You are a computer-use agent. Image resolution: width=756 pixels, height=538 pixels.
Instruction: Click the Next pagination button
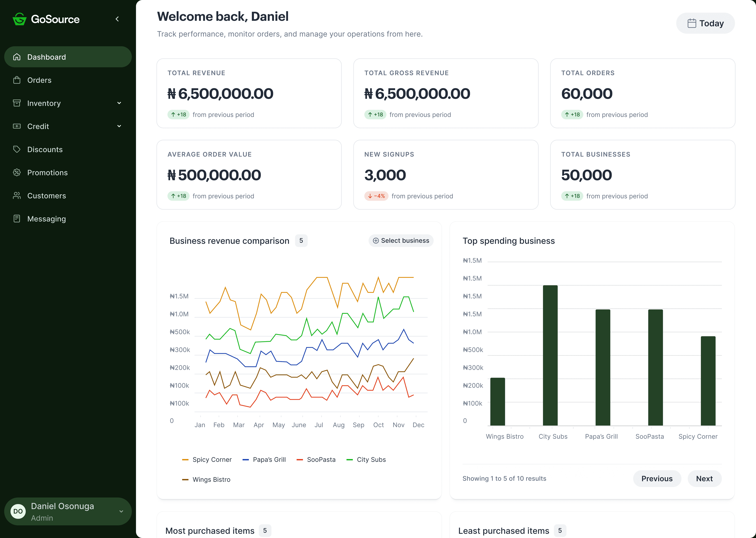[x=704, y=479]
